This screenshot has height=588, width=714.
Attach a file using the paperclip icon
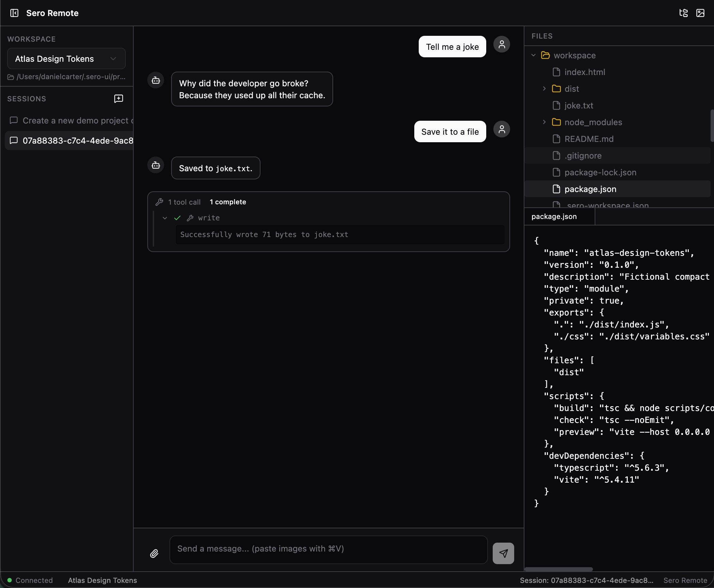click(154, 553)
